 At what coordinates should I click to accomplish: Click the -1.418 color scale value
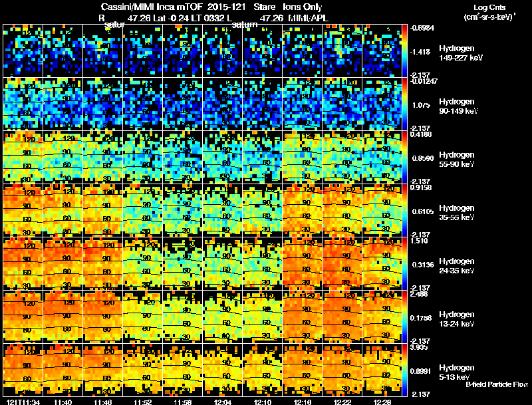(421, 52)
